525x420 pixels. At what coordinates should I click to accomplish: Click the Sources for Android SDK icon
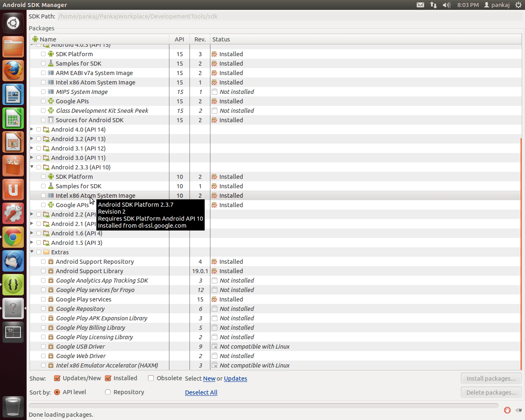click(51, 120)
